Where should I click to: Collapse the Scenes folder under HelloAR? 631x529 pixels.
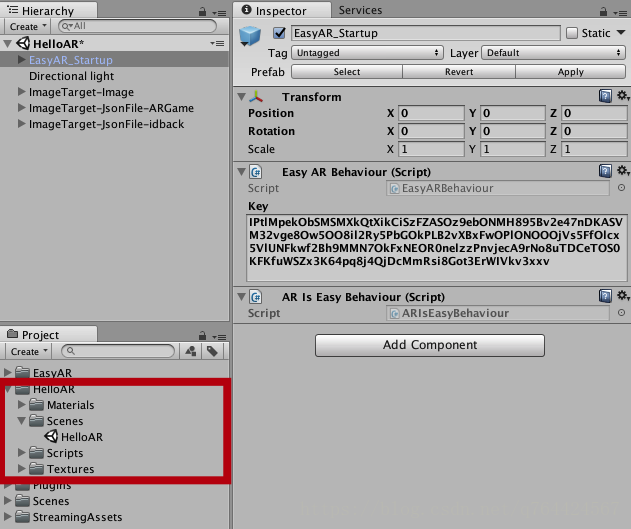pos(22,421)
